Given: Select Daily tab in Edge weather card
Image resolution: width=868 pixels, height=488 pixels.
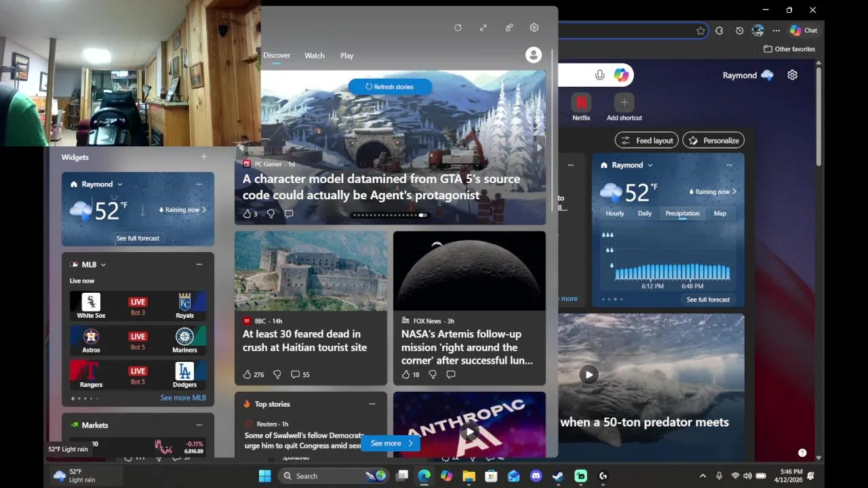Looking at the screenshot, I should [x=645, y=213].
